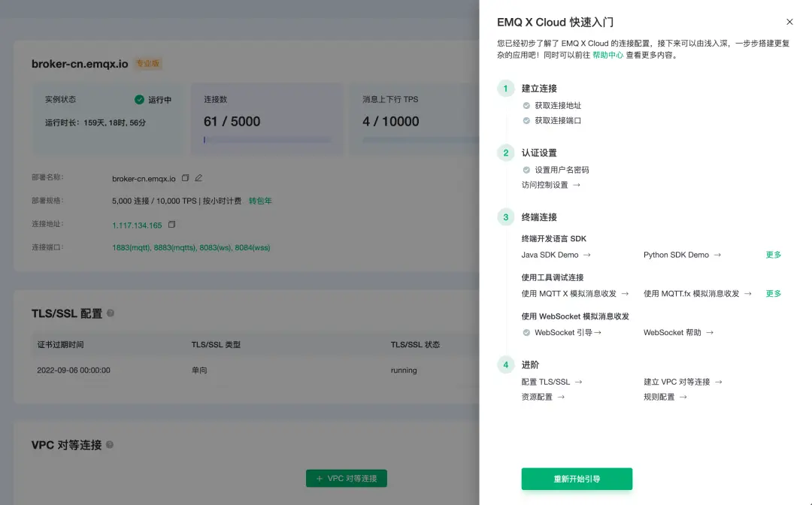Toggle the checkmark beside WebSocket 引导
This screenshot has width=812, height=505.
[x=526, y=332]
